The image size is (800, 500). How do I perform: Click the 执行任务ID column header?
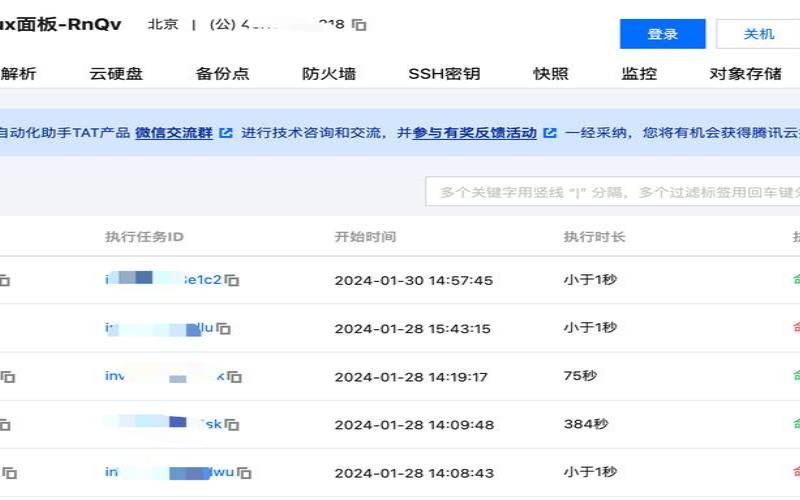[x=144, y=237]
